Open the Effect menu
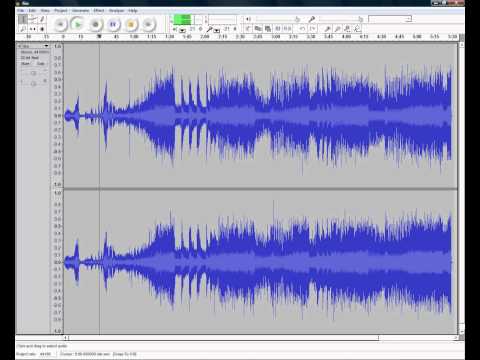The height and width of the screenshot is (360, 480). pyautogui.click(x=99, y=11)
